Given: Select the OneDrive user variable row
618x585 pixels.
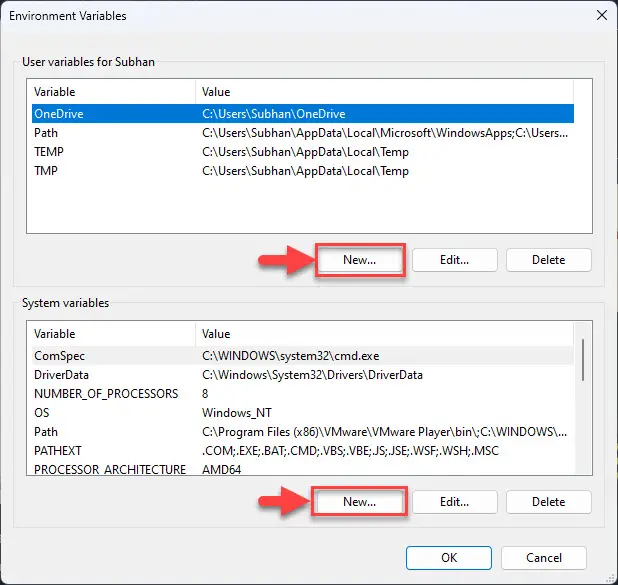Looking at the screenshot, I should 303,114.
